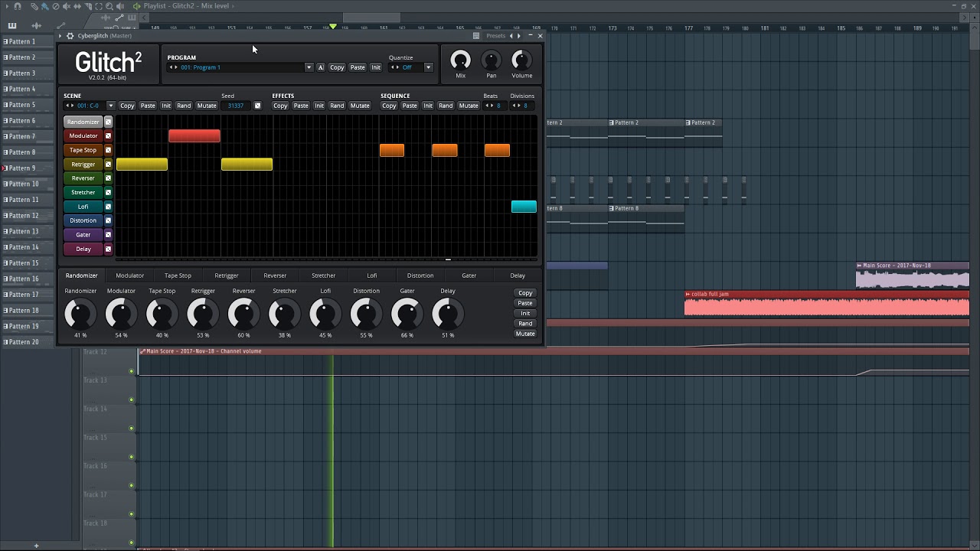Click the lower-right Mutate button
This screenshot has width=980, height=551.
click(x=525, y=334)
